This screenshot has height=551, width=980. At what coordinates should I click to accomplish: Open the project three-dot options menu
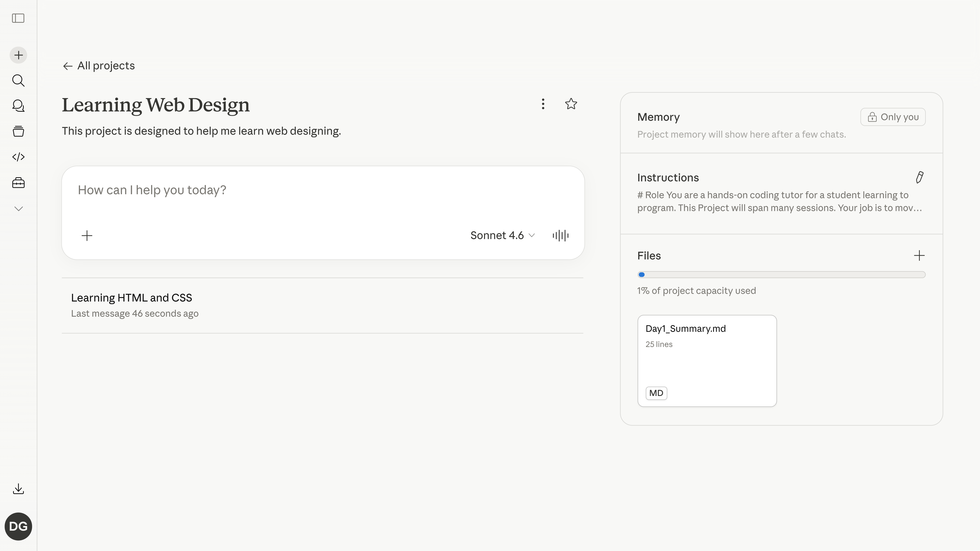[x=543, y=104]
